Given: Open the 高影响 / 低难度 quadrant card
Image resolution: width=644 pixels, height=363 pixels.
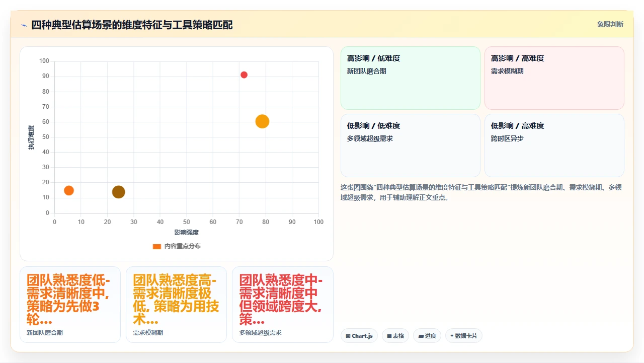Looking at the screenshot, I should [411, 78].
